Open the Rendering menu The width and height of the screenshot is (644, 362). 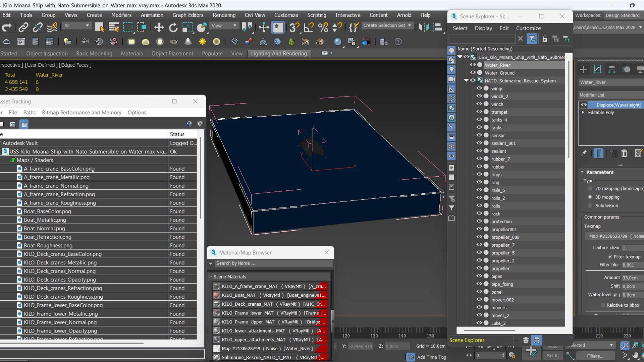coord(224,15)
